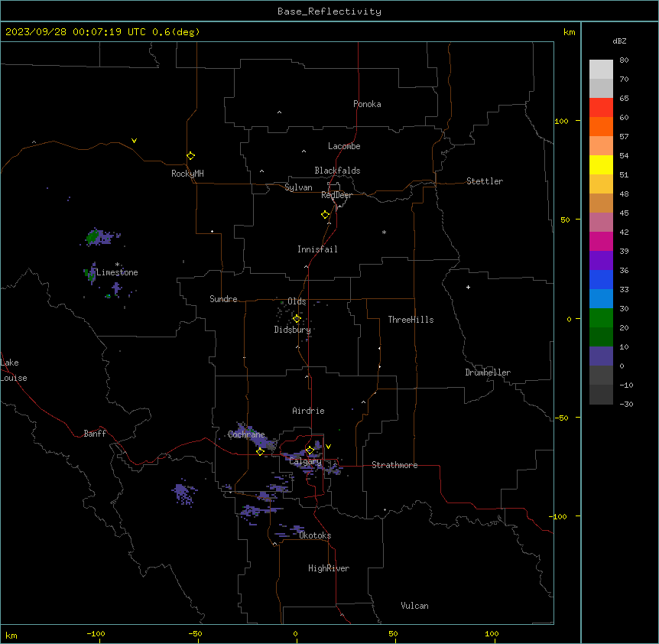Select the yellow diamond marker below Cochrane
Viewport: 659px width, 644px height.
click(x=260, y=452)
